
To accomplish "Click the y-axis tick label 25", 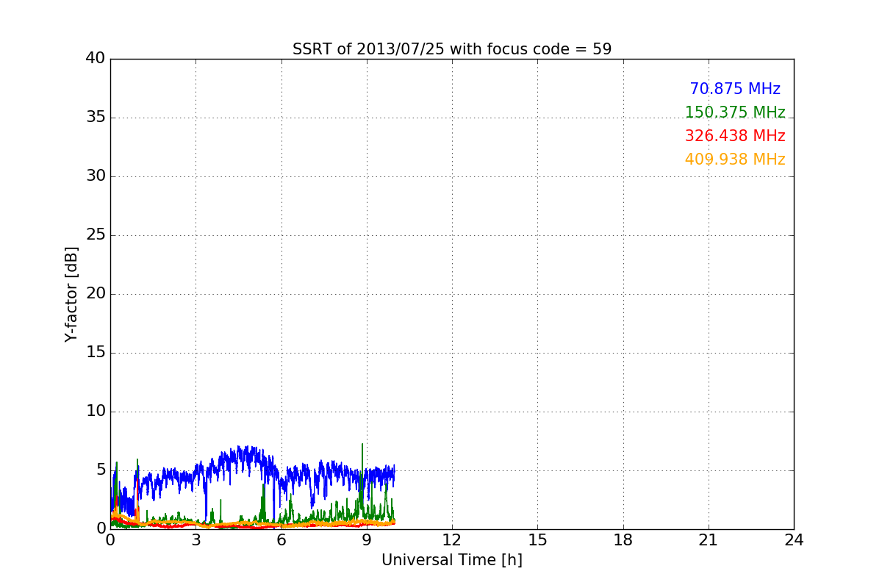I will [x=96, y=235].
